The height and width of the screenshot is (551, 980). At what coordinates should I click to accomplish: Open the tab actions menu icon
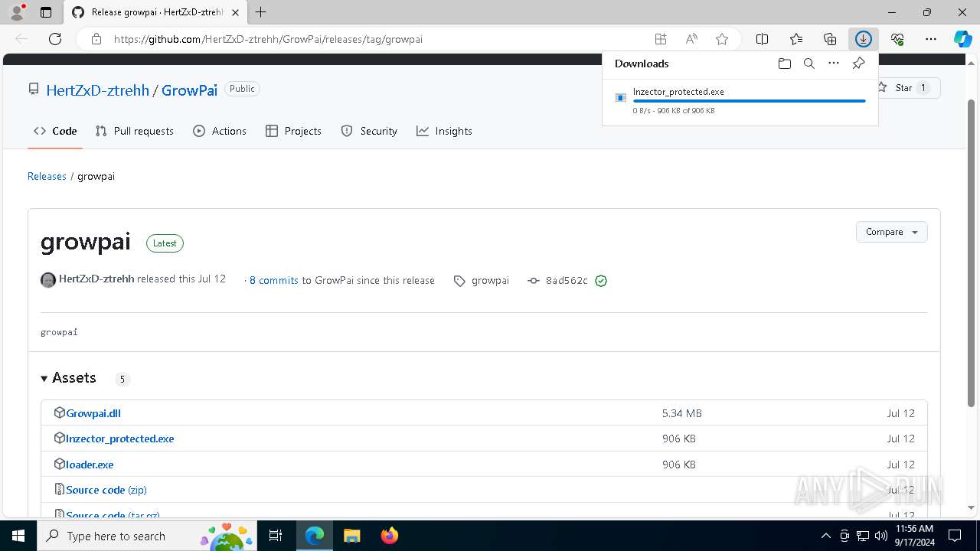[x=46, y=12]
